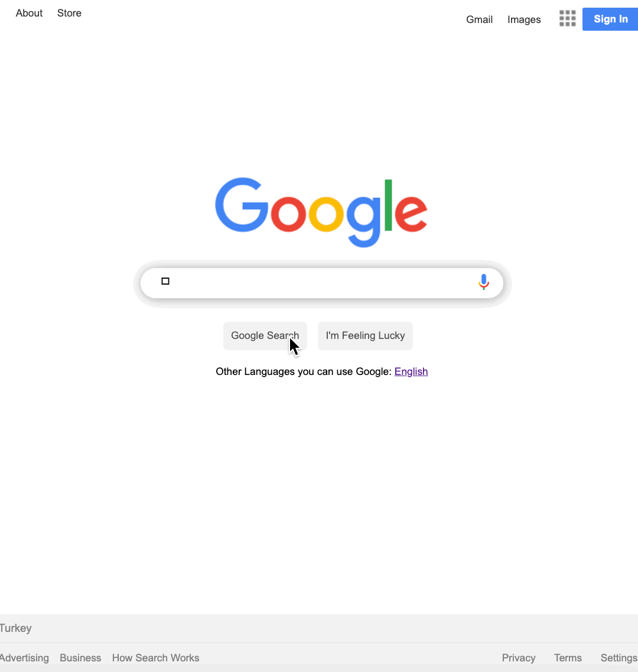Go to Gmail
Viewport: 638px width, 672px height.
[x=479, y=19]
